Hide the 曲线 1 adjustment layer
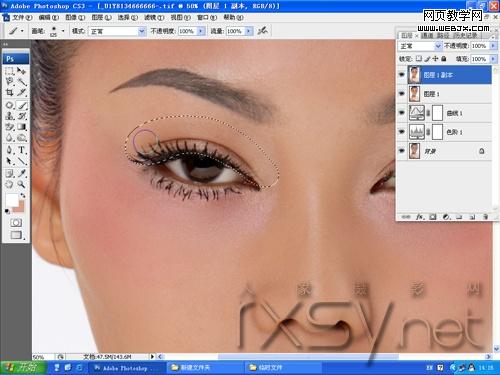The height and width of the screenshot is (375, 500). tap(402, 113)
